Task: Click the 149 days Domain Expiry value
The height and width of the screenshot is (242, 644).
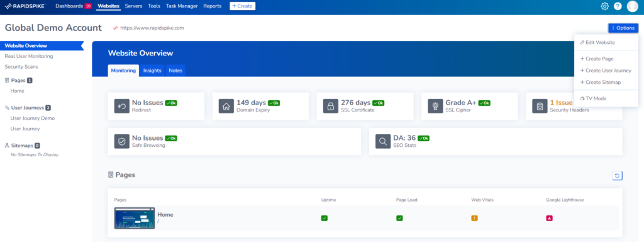Action: point(252,103)
